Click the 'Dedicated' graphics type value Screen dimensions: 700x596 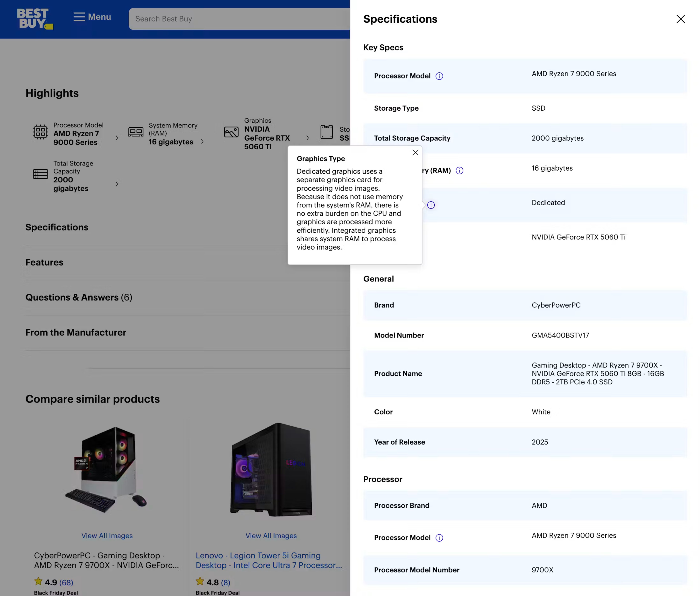tap(548, 203)
